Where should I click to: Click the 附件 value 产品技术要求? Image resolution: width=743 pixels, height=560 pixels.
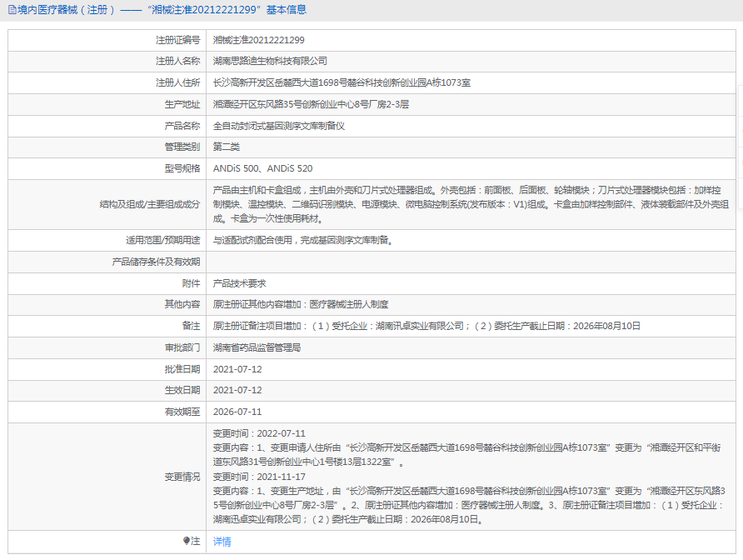click(x=239, y=283)
